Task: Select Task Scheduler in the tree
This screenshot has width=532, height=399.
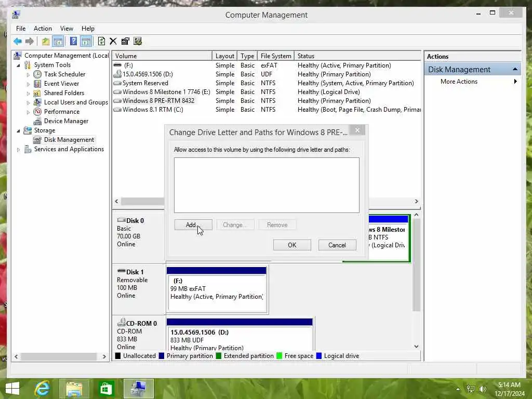Action: pos(64,74)
